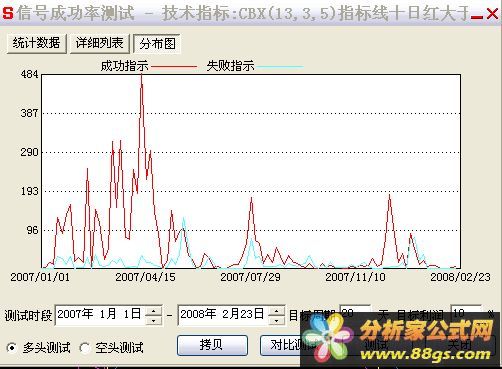Click the 目标周期 days input field
502x369 pixels.
[x=355, y=313]
